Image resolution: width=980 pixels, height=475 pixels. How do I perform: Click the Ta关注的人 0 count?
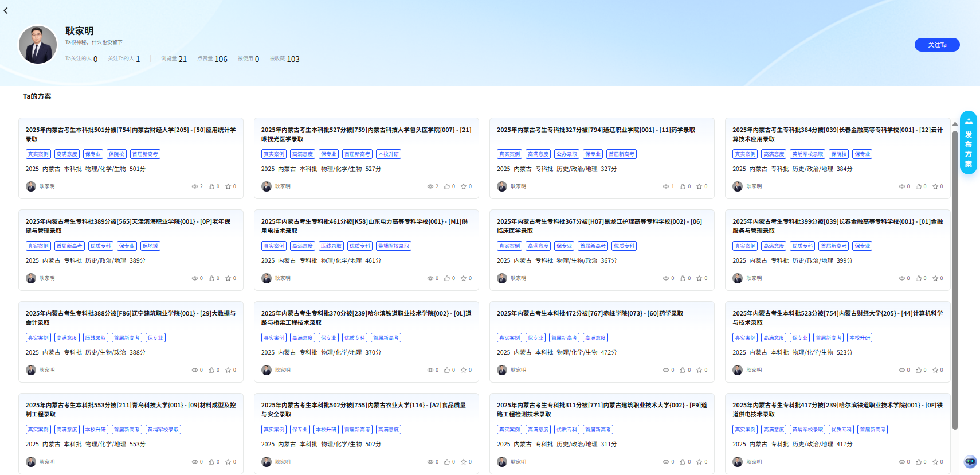click(81, 59)
